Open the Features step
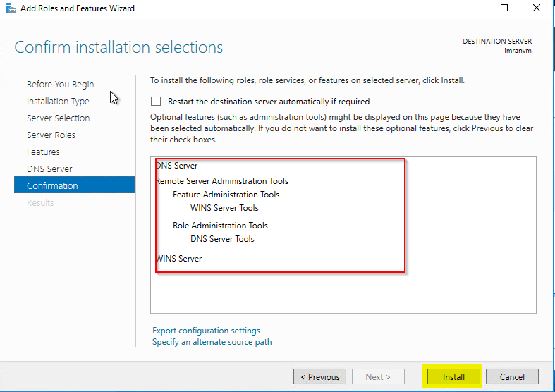Screen dimensions: 555x392 pyautogui.click(x=43, y=152)
